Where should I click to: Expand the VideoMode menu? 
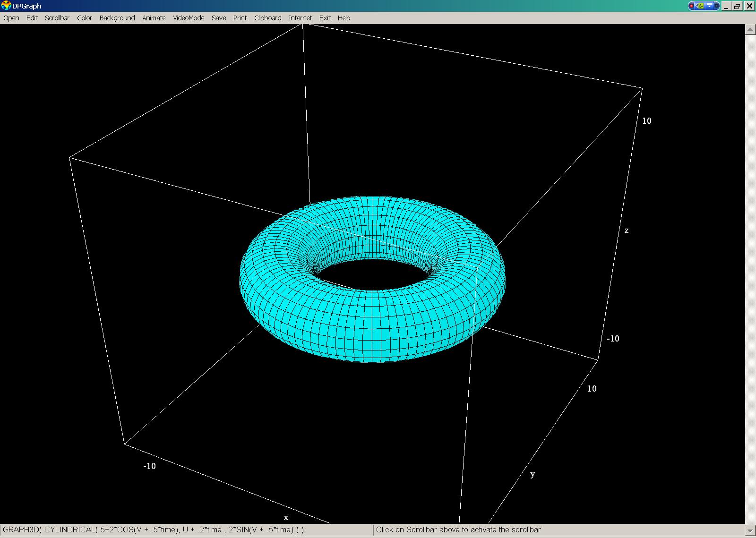pyautogui.click(x=189, y=18)
